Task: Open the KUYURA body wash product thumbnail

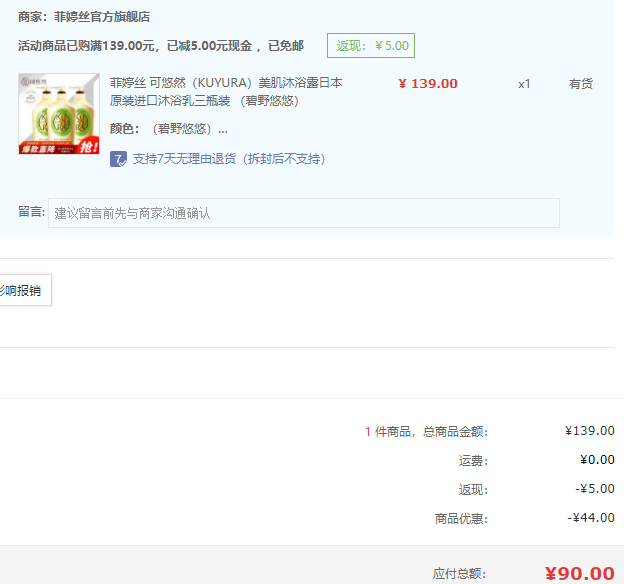Action: 59,113
